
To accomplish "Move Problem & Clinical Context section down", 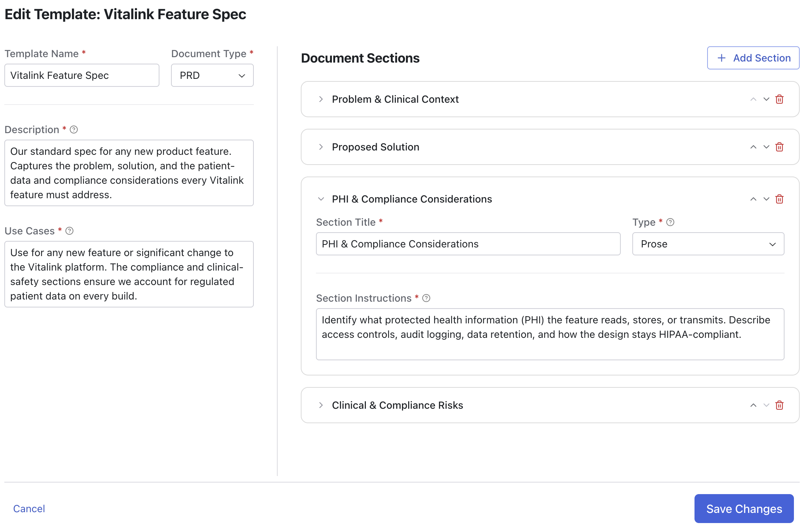I will pos(766,99).
